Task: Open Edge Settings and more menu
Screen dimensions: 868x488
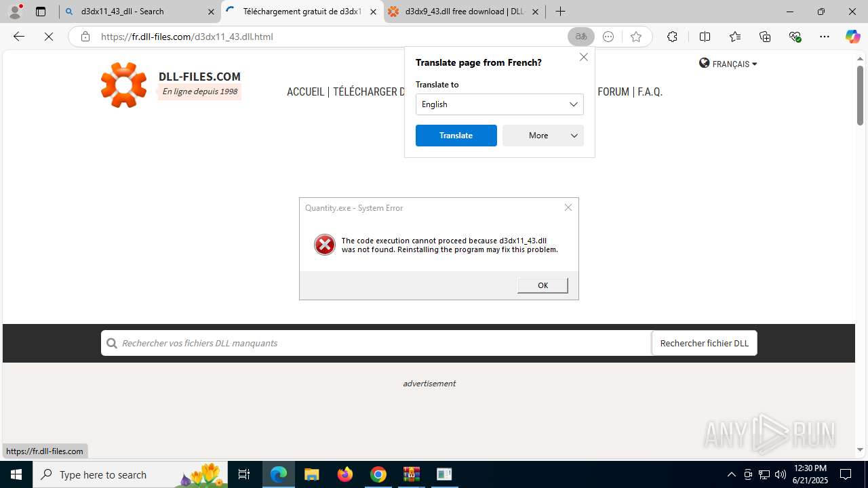Action: [x=825, y=37]
